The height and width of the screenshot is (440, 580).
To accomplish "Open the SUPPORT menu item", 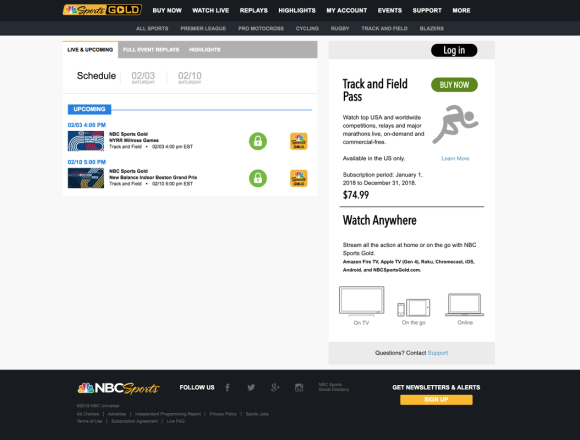I will [x=427, y=11].
